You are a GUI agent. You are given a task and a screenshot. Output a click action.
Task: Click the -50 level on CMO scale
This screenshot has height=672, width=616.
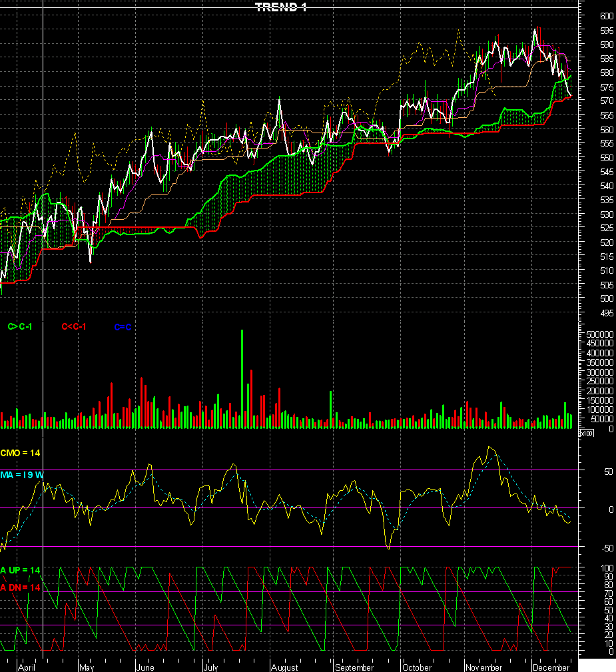(x=607, y=548)
